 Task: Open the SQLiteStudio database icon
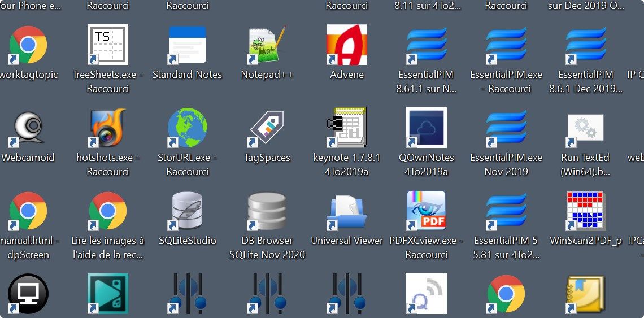(x=187, y=211)
